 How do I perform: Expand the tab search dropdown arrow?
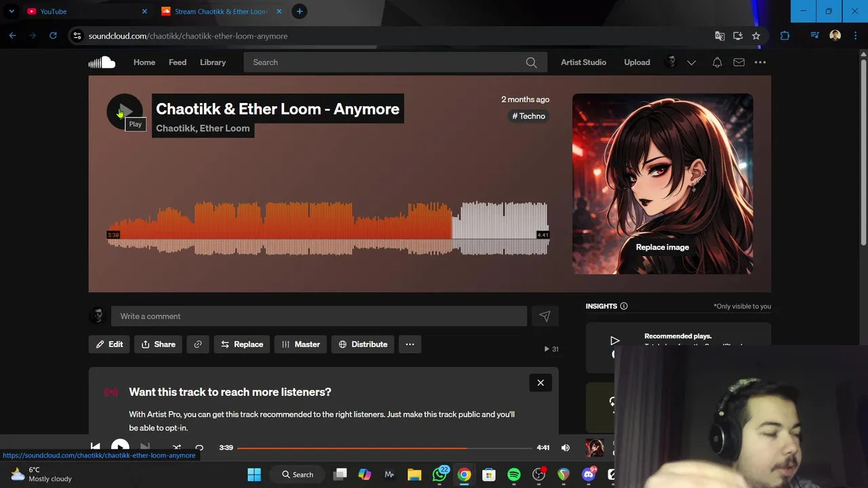12,12
